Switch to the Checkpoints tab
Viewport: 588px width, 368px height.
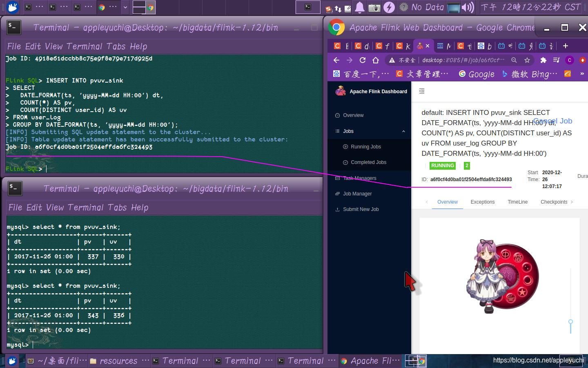point(554,202)
